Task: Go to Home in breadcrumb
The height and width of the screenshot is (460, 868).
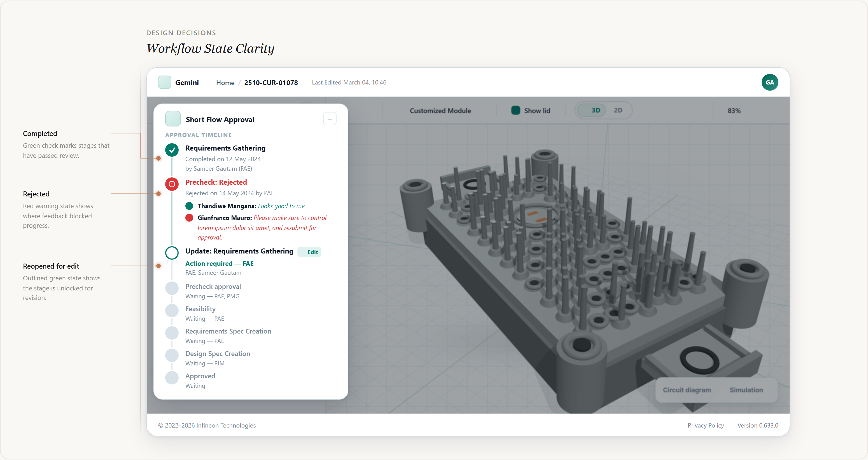Action: click(225, 83)
